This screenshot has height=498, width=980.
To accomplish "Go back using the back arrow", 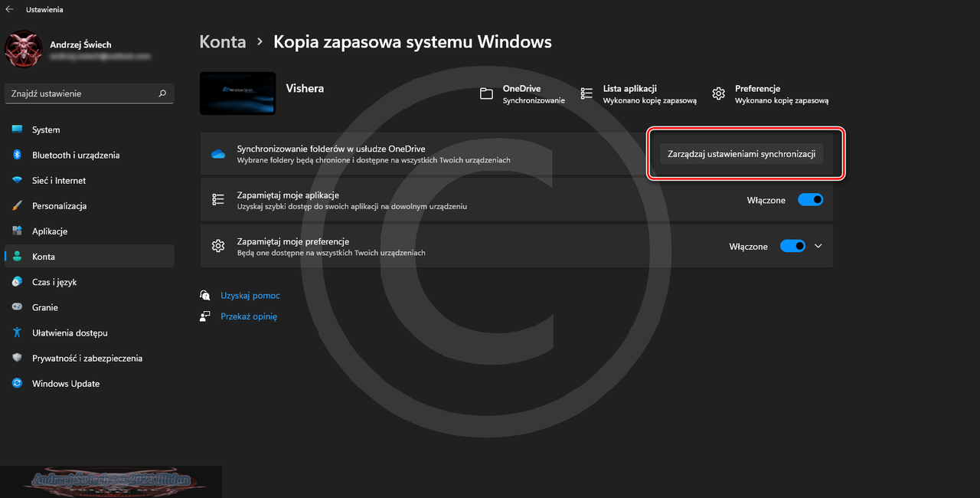I will click(x=9, y=10).
